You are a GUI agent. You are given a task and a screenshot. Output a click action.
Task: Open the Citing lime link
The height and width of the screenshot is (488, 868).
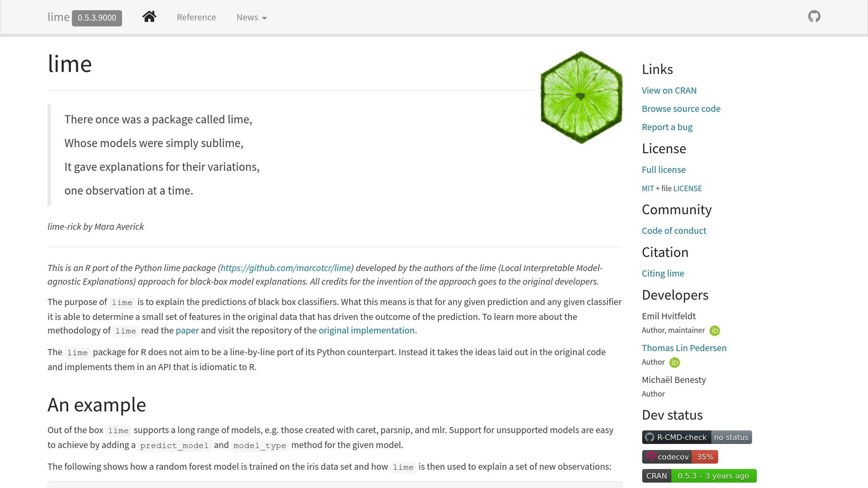pos(662,274)
